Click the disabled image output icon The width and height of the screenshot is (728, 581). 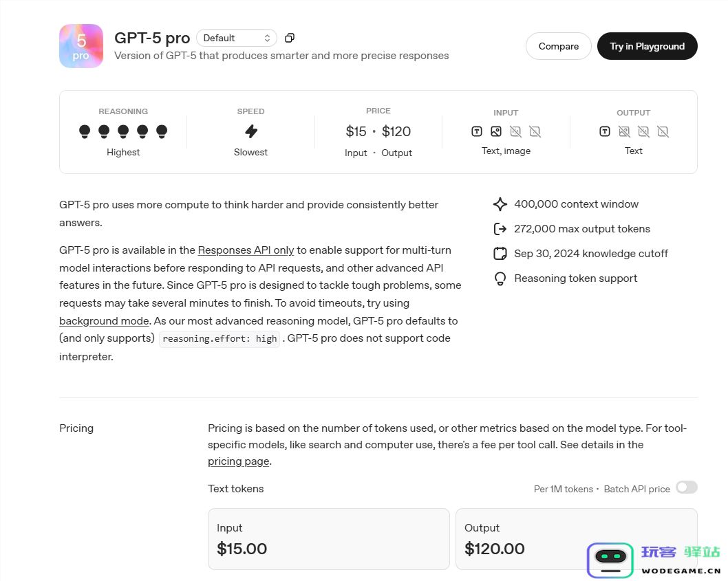point(624,131)
